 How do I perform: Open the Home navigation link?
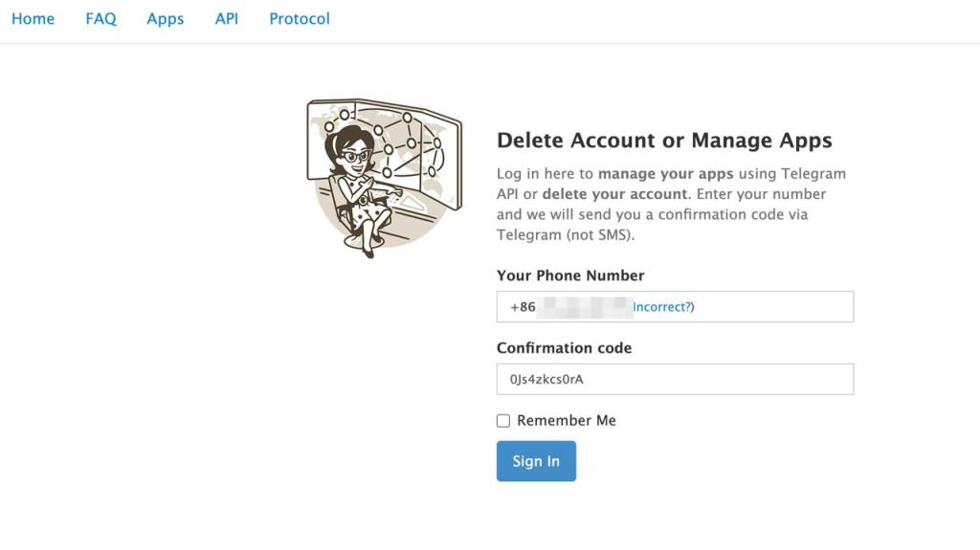click(x=33, y=19)
